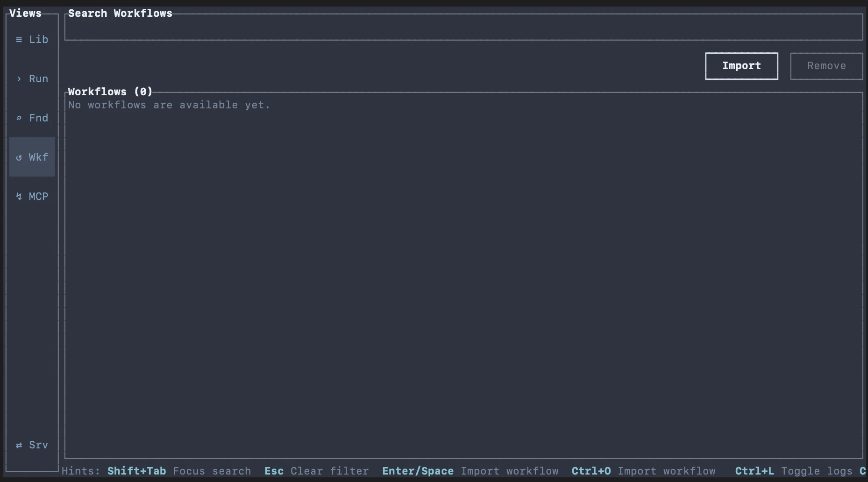Click the Workflows (0) panel header
Screen dimensions: 868x482
coord(109,92)
